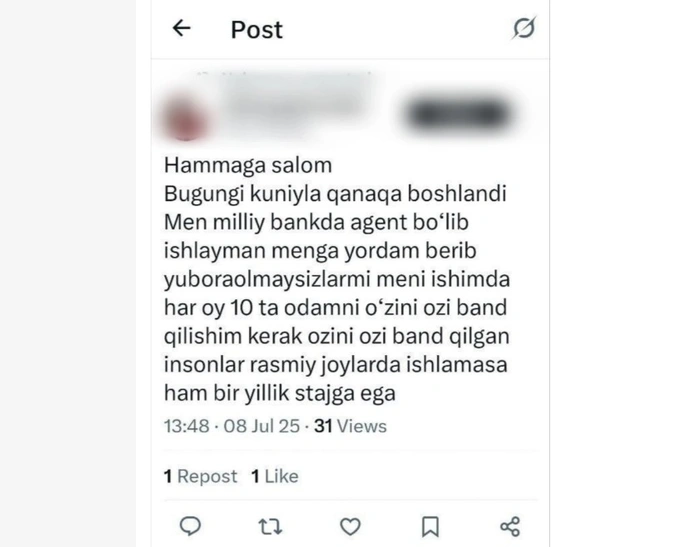The height and width of the screenshot is (547, 680).
Task: Click the "ham bir yillik stajga ega" line
Action: pyautogui.click(x=280, y=393)
